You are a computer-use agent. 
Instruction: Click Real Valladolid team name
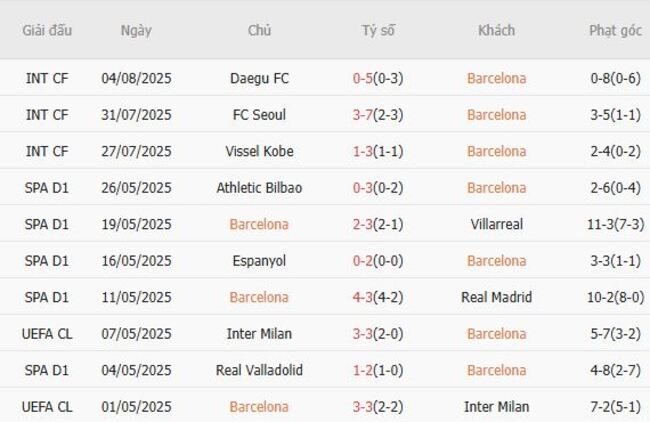tap(260, 370)
